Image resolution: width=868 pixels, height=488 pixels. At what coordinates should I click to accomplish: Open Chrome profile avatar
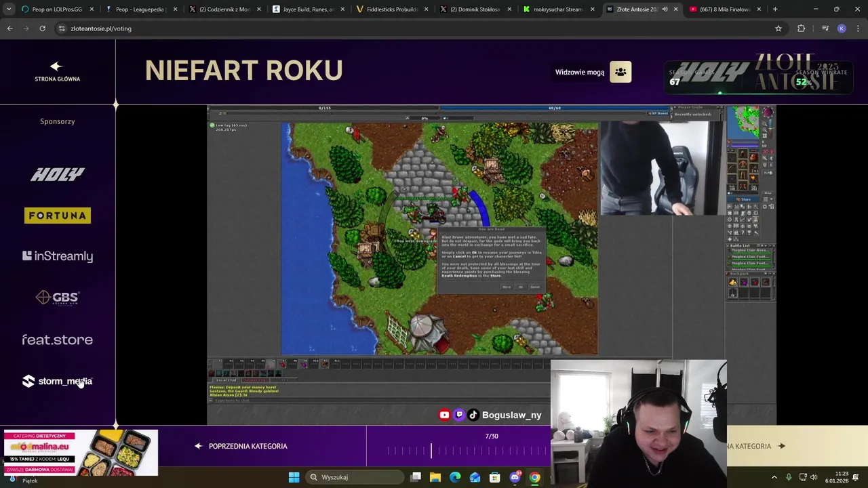tap(842, 28)
